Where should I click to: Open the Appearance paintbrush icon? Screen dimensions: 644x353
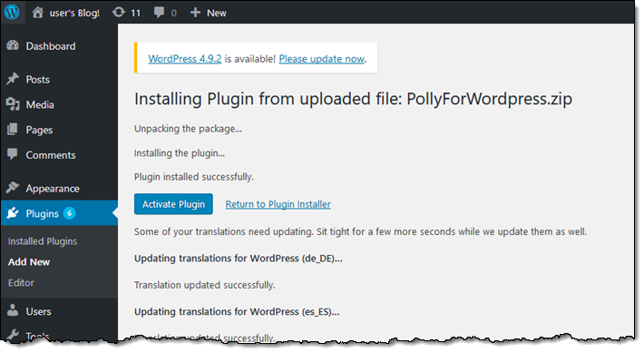point(13,188)
